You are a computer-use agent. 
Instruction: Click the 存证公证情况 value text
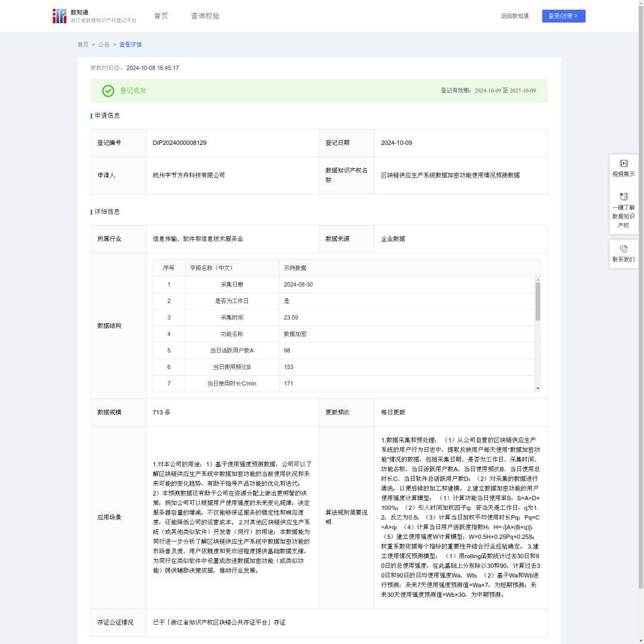coord(219,622)
